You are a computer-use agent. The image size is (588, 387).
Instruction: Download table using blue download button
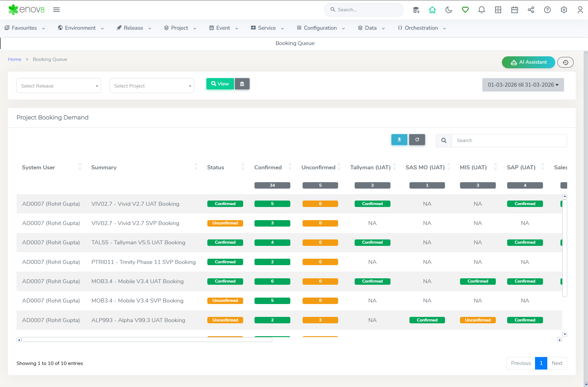click(x=399, y=140)
